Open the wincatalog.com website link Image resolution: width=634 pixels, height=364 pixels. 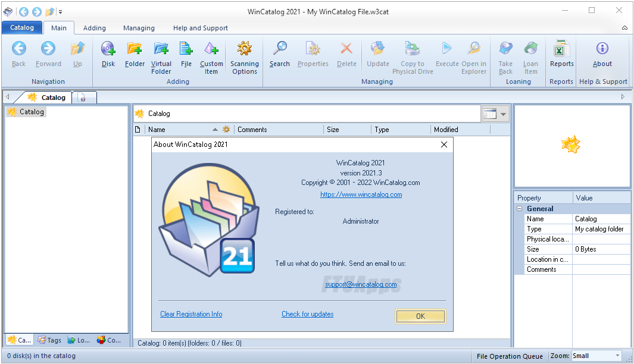(361, 194)
